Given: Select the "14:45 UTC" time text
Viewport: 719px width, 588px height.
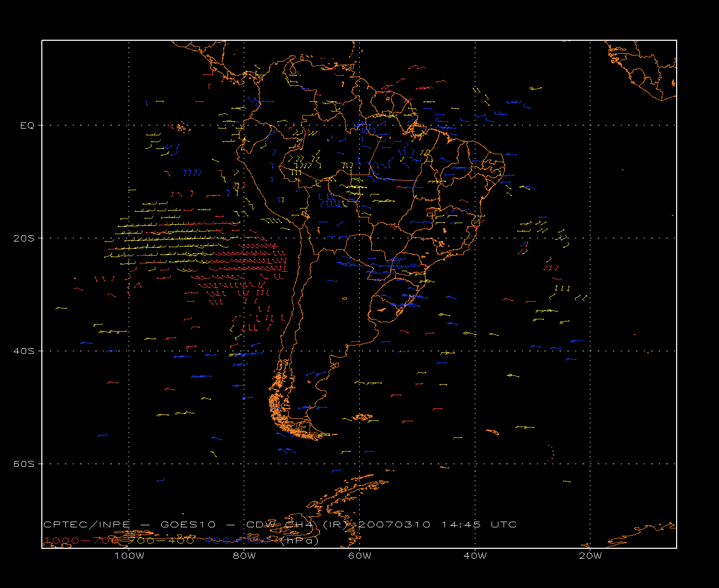Looking at the screenshot, I should point(479,524).
